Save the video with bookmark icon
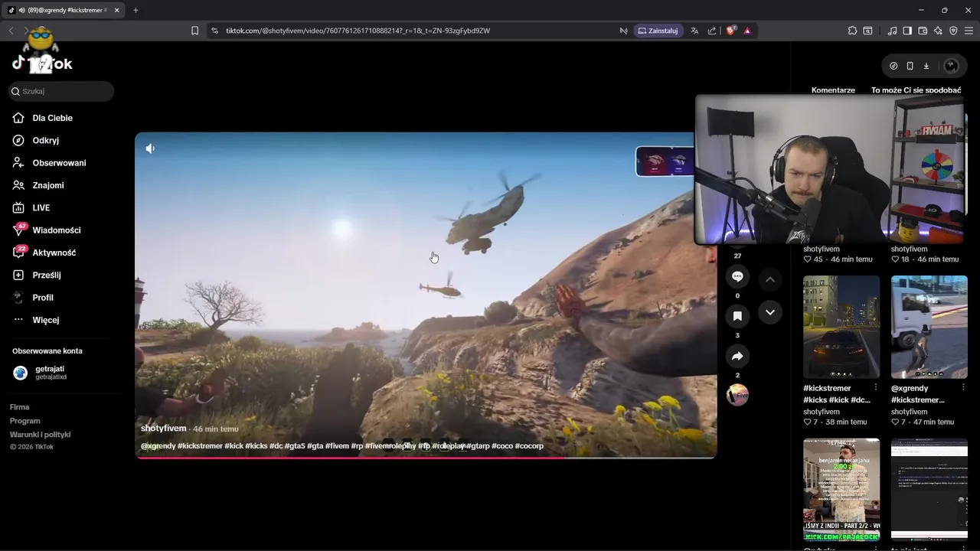This screenshot has height=551, width=980. tap(737, 316)
